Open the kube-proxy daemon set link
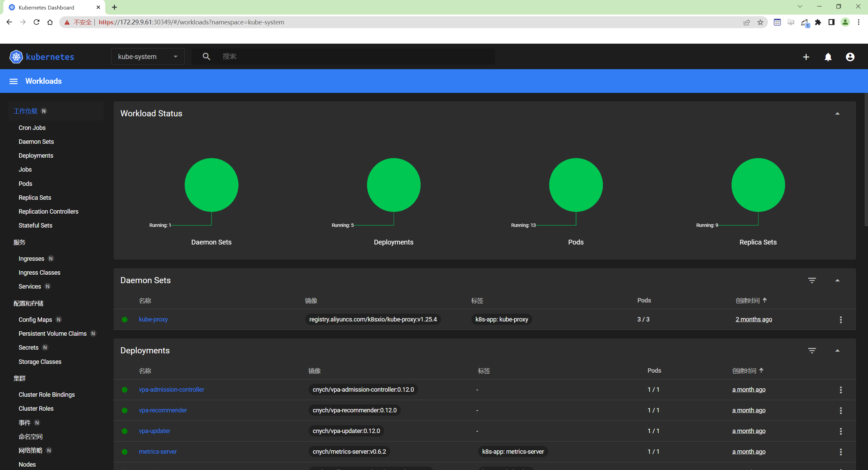The image size is (868, 470). (x=153, y=319)
